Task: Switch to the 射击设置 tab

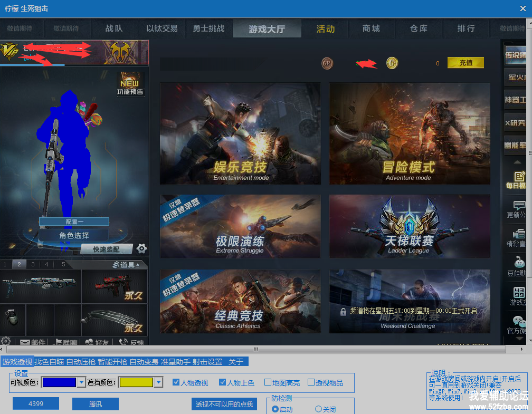Action: pyautogui.click(x=207, y=362)
